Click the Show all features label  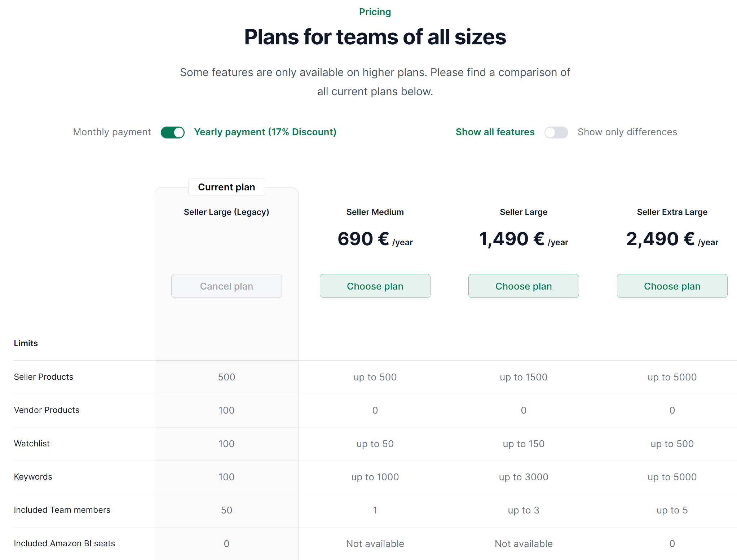[495, 132]
